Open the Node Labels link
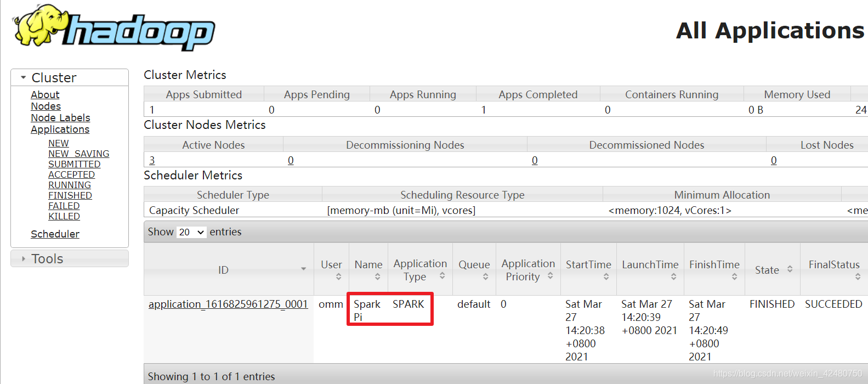The width and height of the screenshot is (868, 384). (x=60, y=117)
